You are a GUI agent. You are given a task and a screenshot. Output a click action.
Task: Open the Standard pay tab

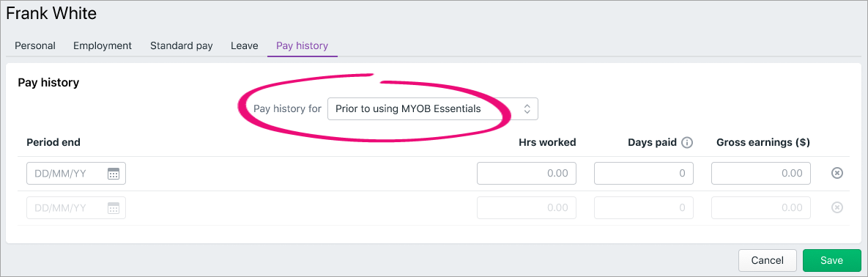click(x=181, y=45)
